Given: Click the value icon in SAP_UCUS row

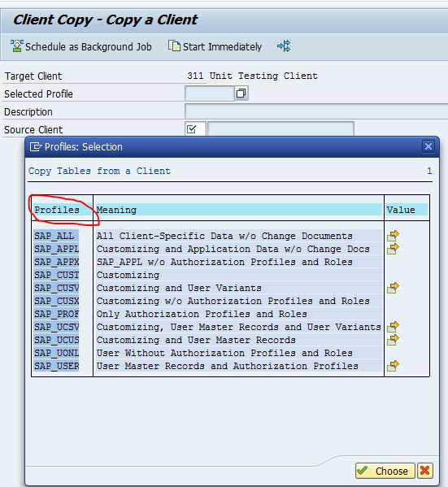Looking at the screenshot, I should (393, 340).
